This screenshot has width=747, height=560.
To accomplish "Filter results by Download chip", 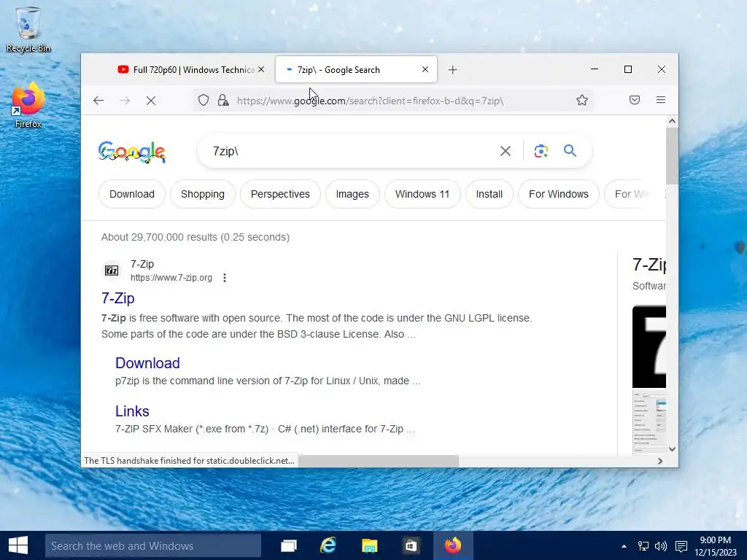I will 132,194.
